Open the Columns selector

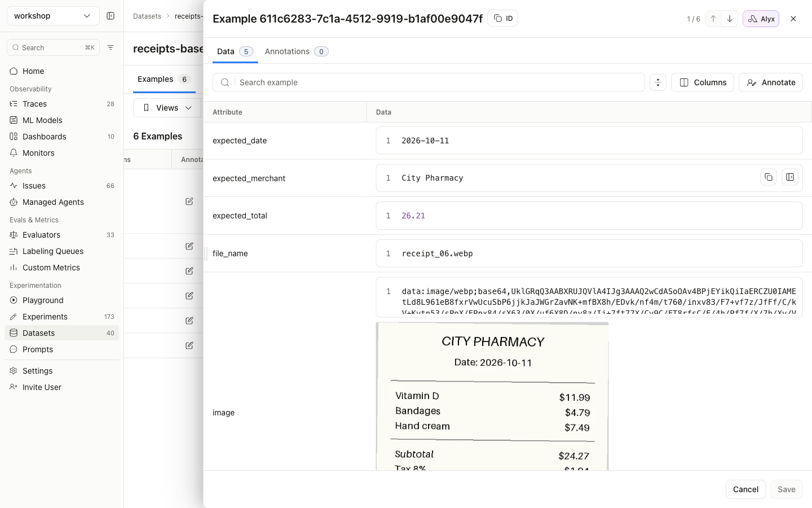point(703,82)
